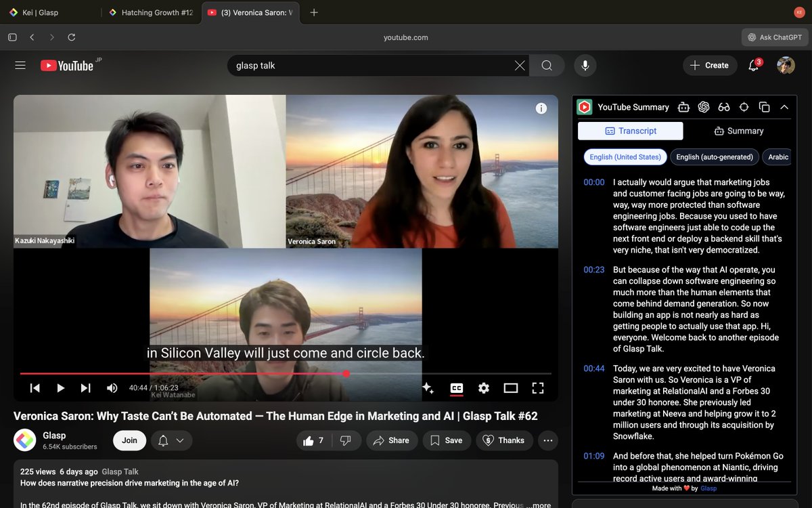This screenshot has width=812, height=508.
Task: Click AI robot summary icon in panel header
Action: pyautogui.click(x=683, y=107)
